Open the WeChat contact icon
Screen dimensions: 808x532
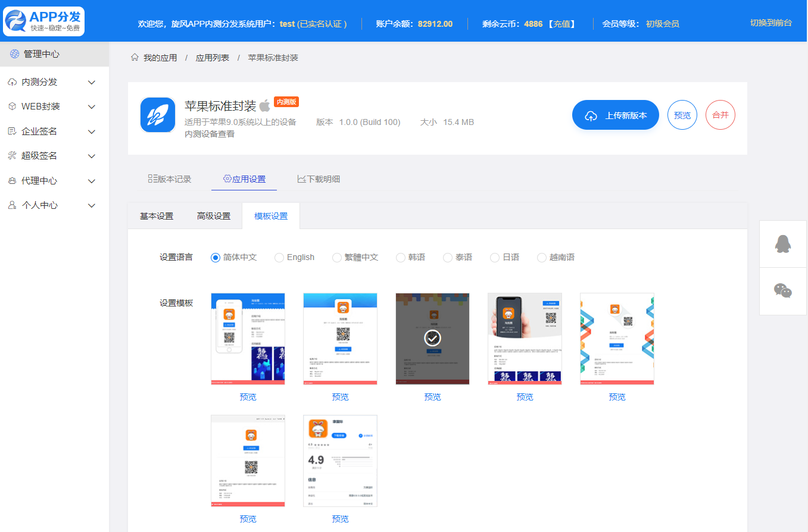(x=783, y=290)
